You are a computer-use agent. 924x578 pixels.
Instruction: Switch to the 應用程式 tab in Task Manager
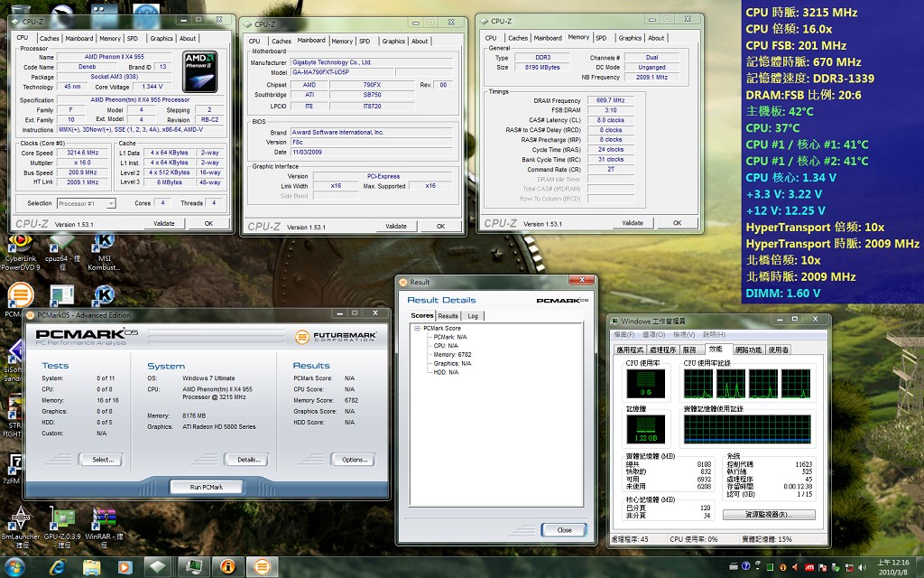coord(630,350)
